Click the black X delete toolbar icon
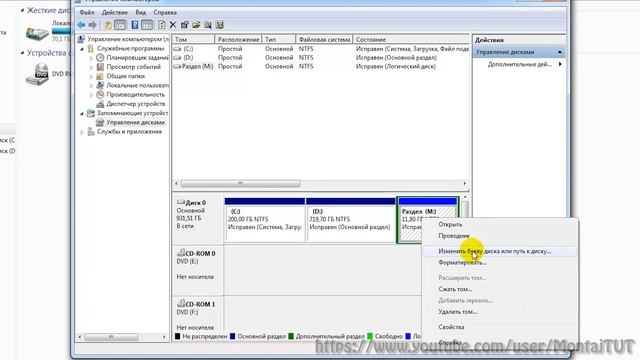 tap(173, 25)
